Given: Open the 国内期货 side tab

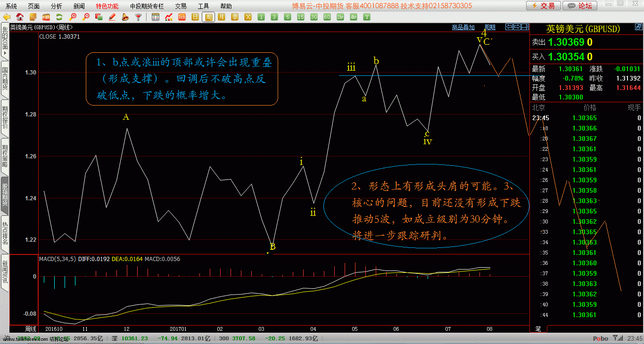Looking at the screenshot, I should click(5, 80).
